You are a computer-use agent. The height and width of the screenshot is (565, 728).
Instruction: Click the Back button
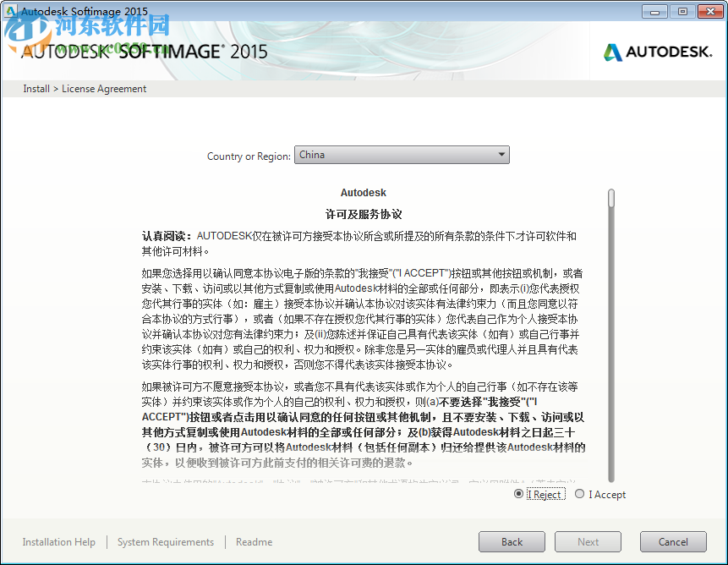512,541
